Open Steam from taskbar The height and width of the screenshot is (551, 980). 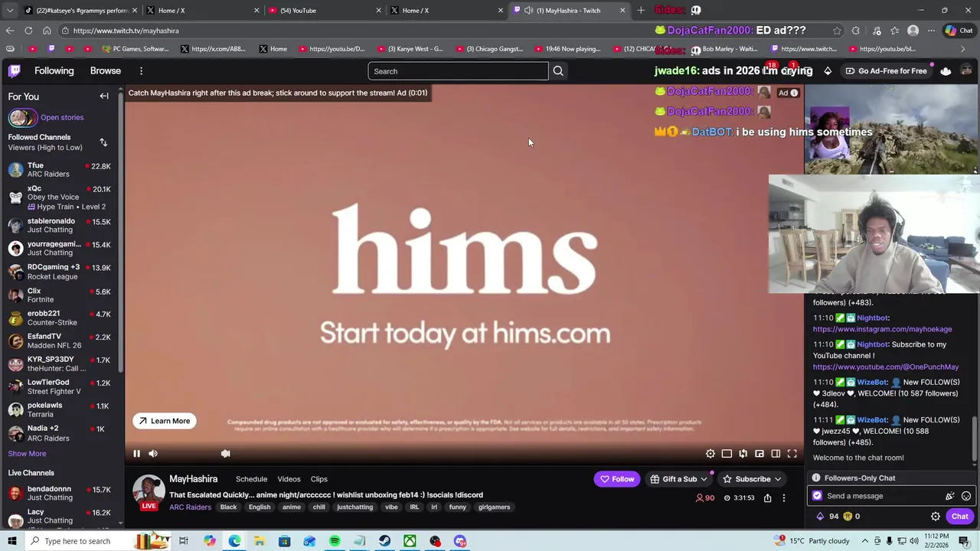coord(384,542)
